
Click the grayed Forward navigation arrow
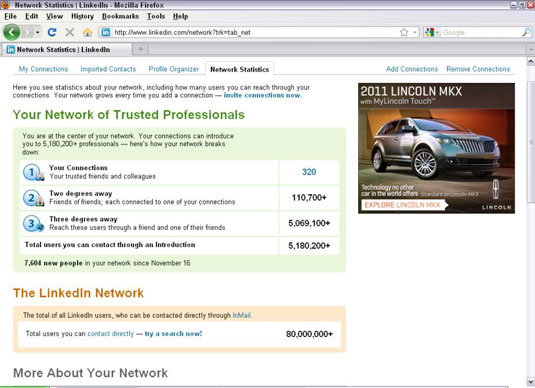click(x=27, y=32)
